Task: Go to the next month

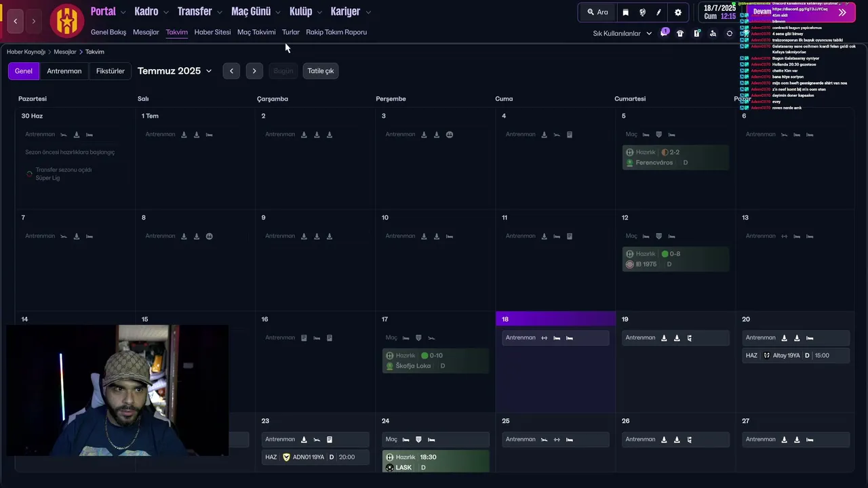Action: (254, 70)
